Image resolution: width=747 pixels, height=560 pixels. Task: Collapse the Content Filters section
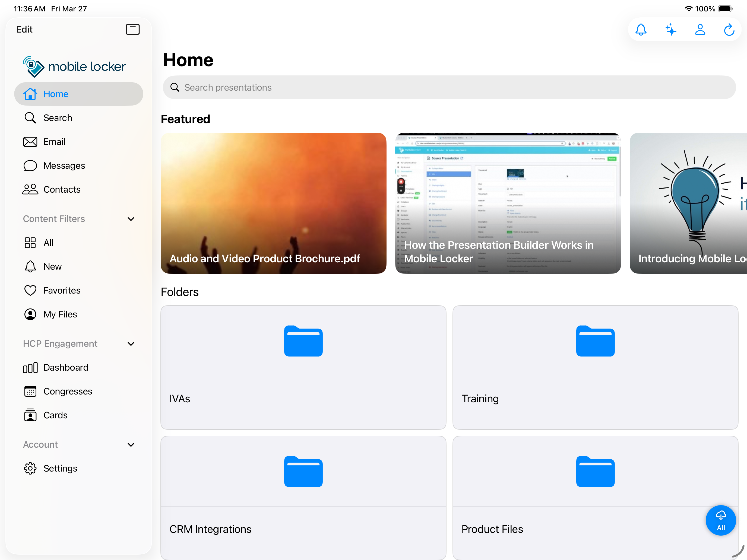(131, 219)
